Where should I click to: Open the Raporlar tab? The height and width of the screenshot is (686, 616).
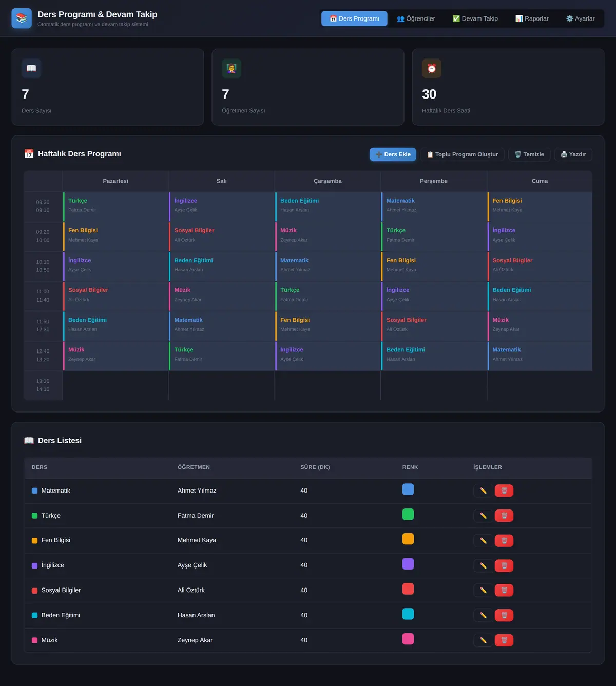pos(532,18)
